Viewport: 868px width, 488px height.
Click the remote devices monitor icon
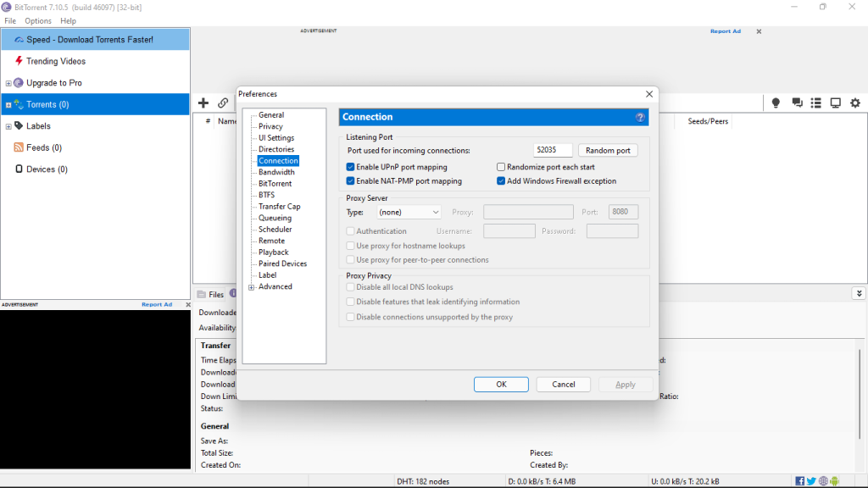(836, 103)
